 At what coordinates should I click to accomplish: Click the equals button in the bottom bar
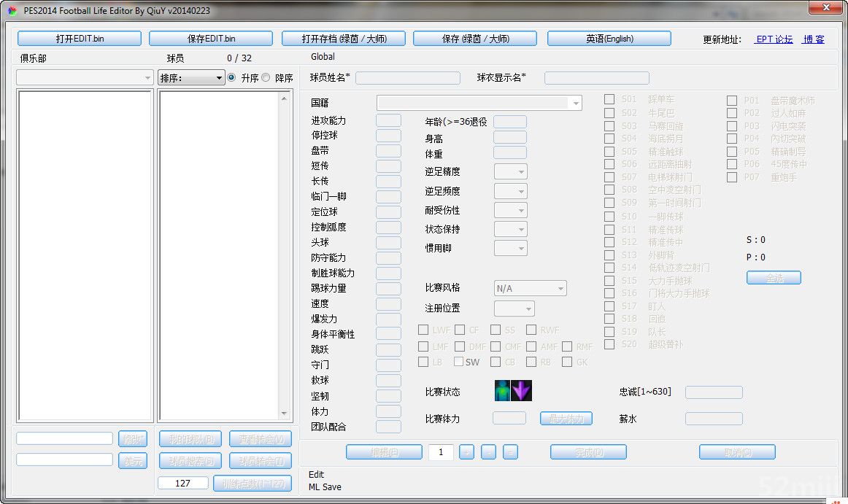click(511, 452)
